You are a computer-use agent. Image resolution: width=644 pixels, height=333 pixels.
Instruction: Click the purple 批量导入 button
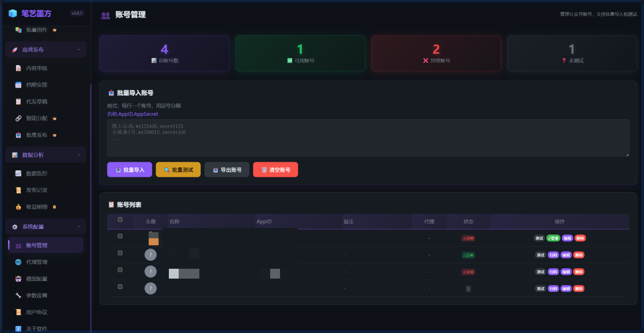(x=129, y=170)
